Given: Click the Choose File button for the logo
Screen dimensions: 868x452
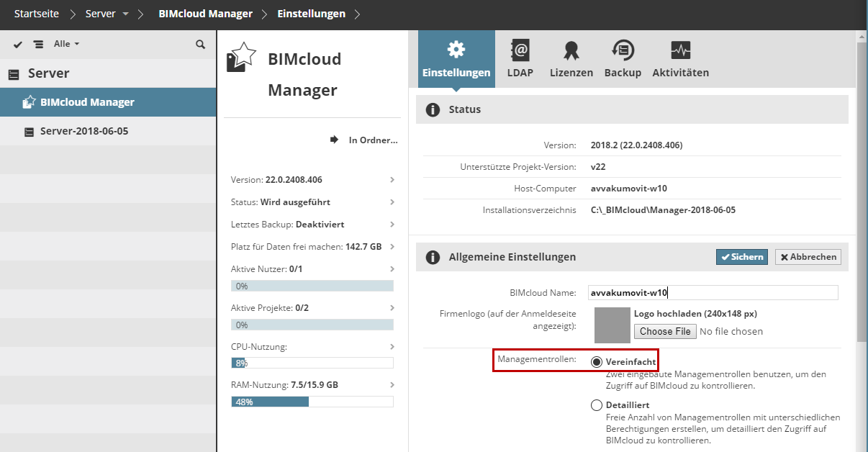Looking at the screenshot, I should click(x=664, y=331).
